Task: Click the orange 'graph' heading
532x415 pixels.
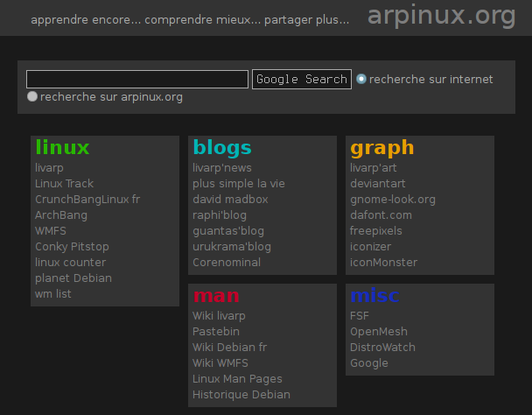Action: (x=382, y=149)
